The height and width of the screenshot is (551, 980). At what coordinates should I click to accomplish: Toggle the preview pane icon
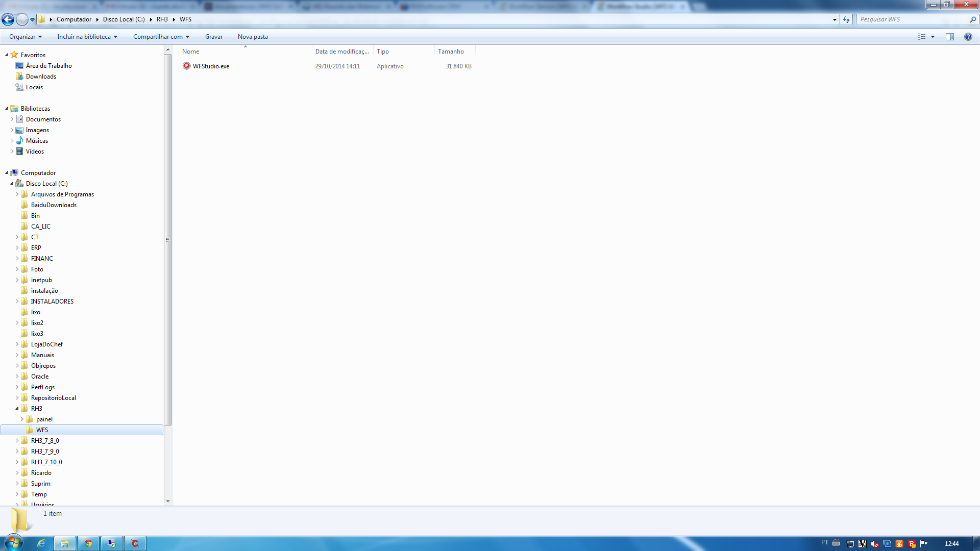(949, 37)
